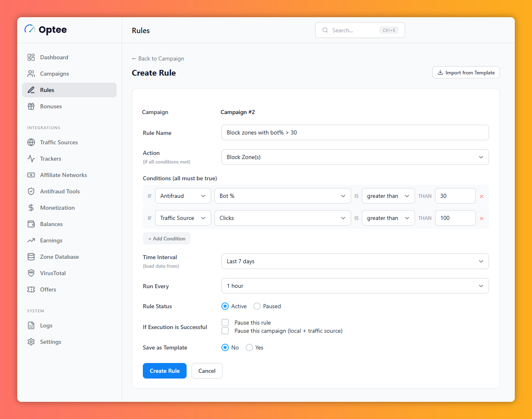532x419 pixels.
Task: Click the Rules pencil icon
Action: (x=31, y=90)
